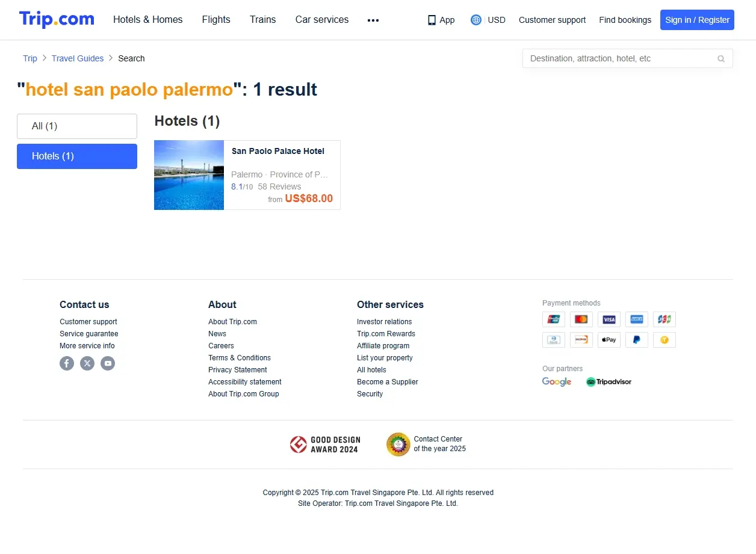The width and height of the screenshot is (756, 554).
Task: Open Customer support in header
Action: pos(552,20)
